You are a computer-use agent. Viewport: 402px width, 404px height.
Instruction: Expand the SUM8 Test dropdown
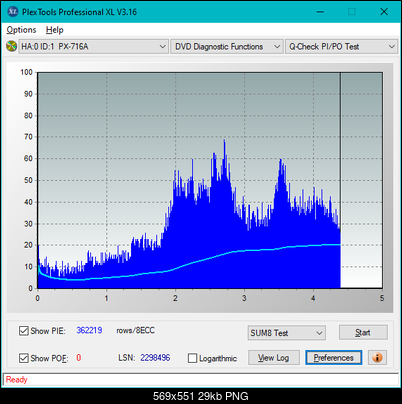click(287, 333)
